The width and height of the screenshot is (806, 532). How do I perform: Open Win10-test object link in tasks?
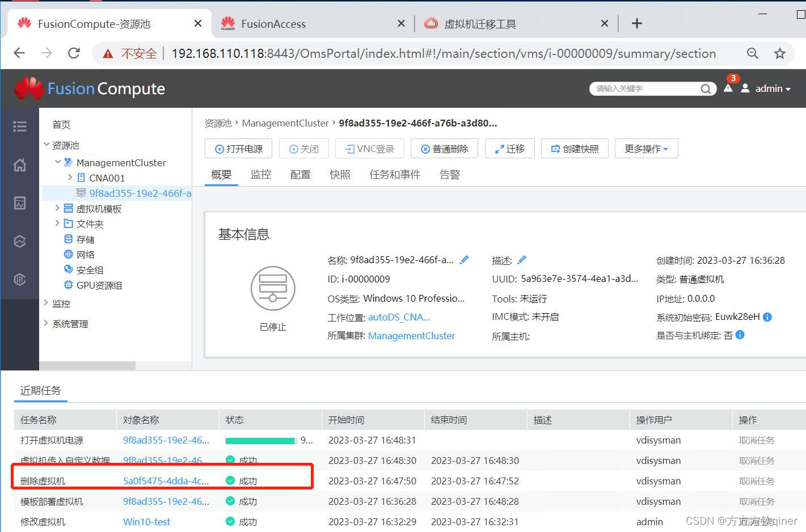pos(146,522)
